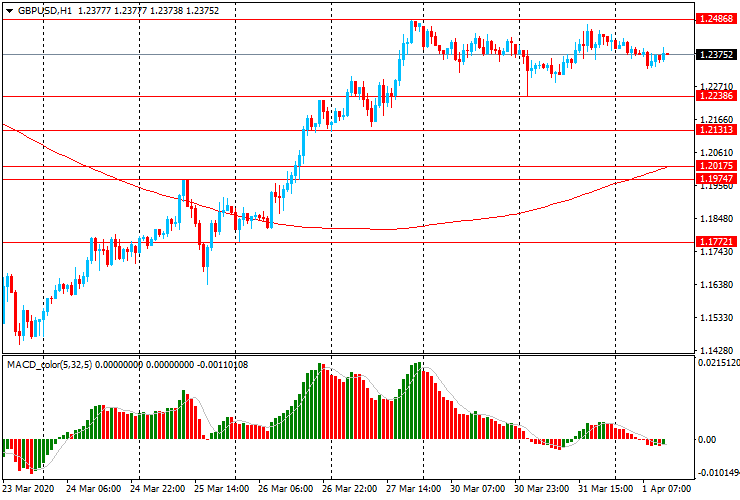This screenshot has height=500, width=740.
Task: Click the 25 Mar 14:00 time label
Action: tap(222, 490)
